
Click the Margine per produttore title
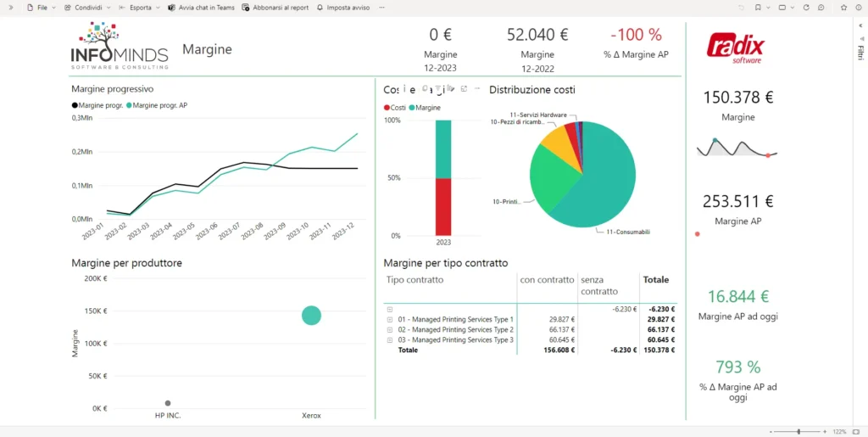(x=127, y=263)
